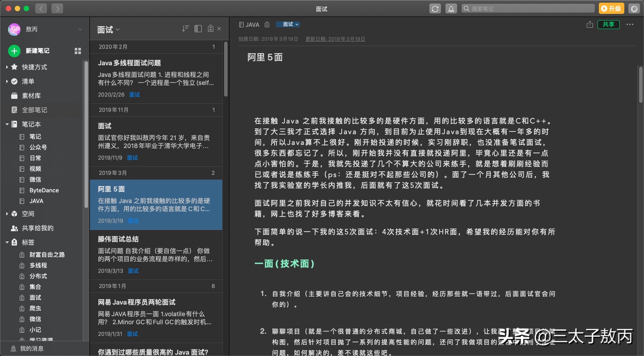Click the 共享 share button
Viewport: 644px width, 356px height.
point(609,25)
